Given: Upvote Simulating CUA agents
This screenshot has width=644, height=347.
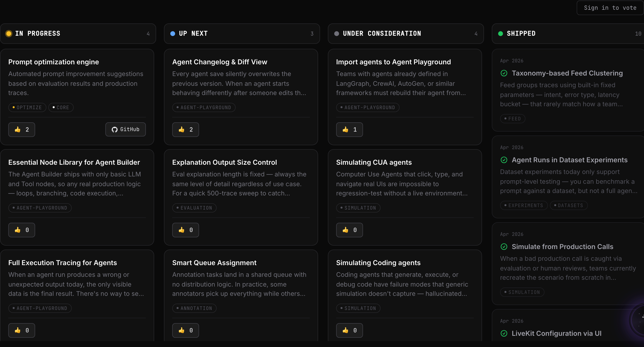Looking at the screenshot, I should tap(349, 230).
